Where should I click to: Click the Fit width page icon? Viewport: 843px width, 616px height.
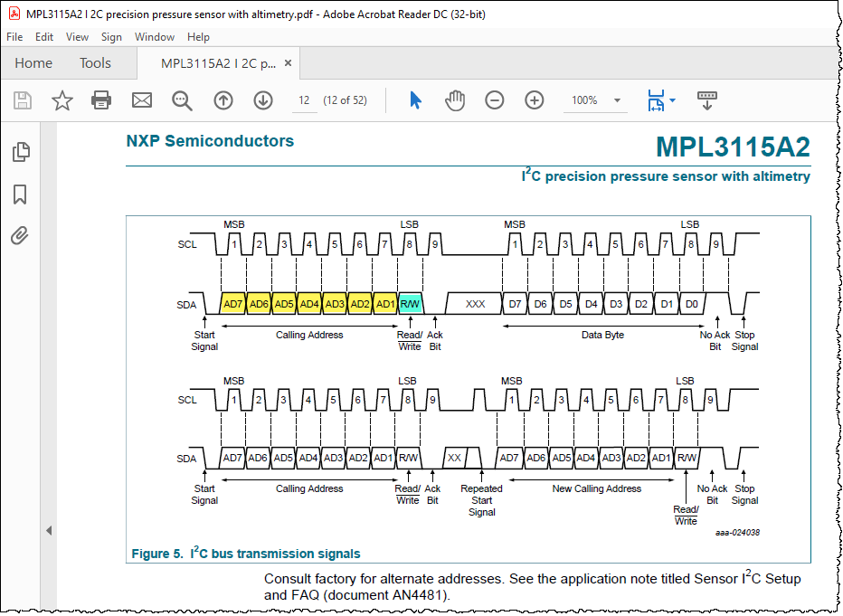pos(656,100)
